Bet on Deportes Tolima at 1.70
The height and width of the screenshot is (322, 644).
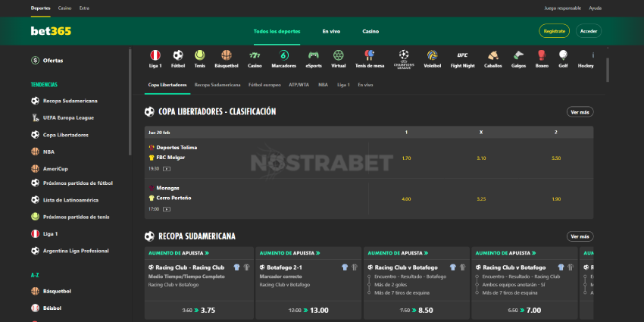[406, 158]
